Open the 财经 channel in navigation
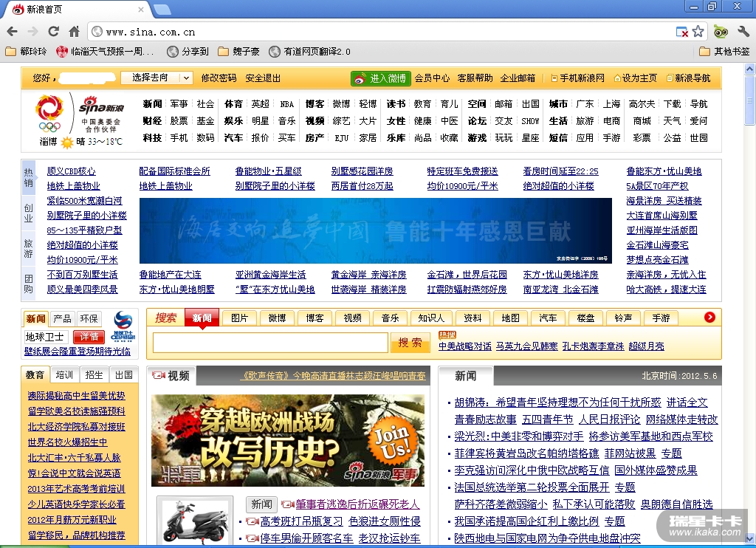Viewport: 756px width, 548px height. coord(152,121)
